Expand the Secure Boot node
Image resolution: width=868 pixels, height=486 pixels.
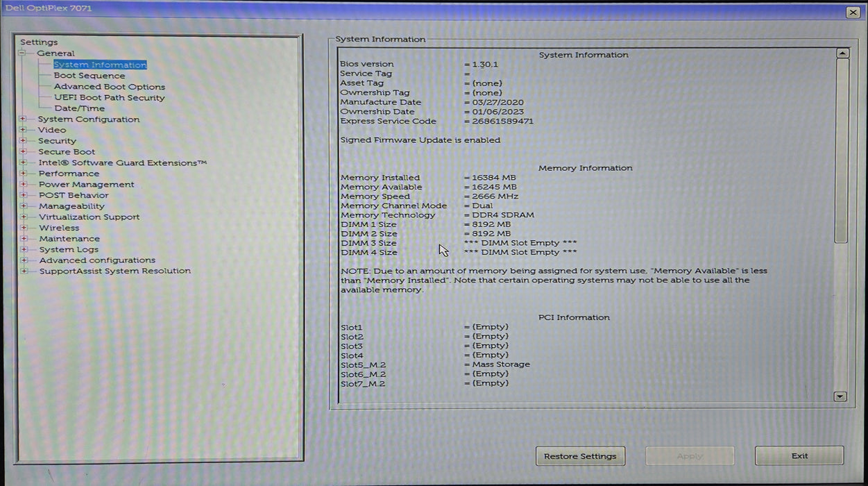pyautogui.click(x=23, y=151)
